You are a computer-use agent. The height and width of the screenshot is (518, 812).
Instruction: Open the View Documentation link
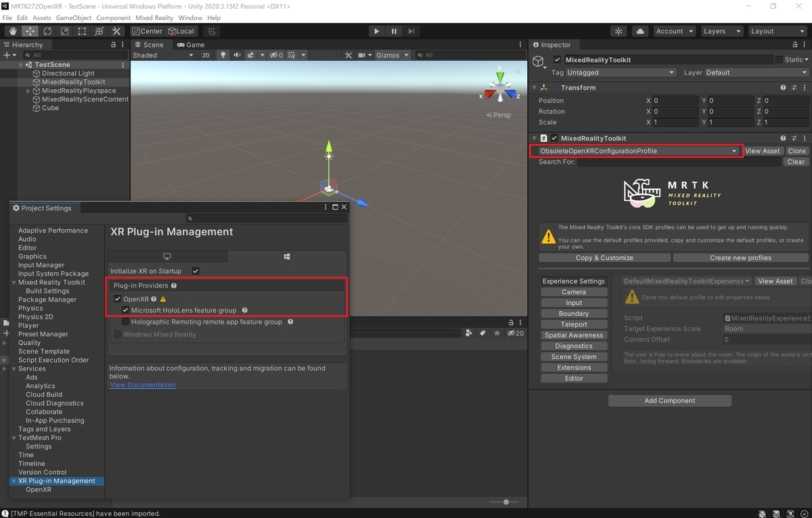click(x=143, y=385)
